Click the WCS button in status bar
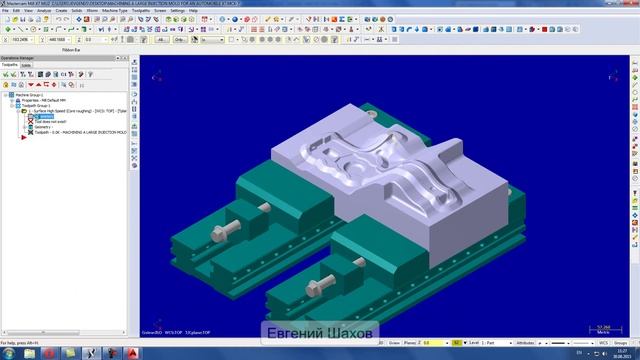 pos(603,343)
